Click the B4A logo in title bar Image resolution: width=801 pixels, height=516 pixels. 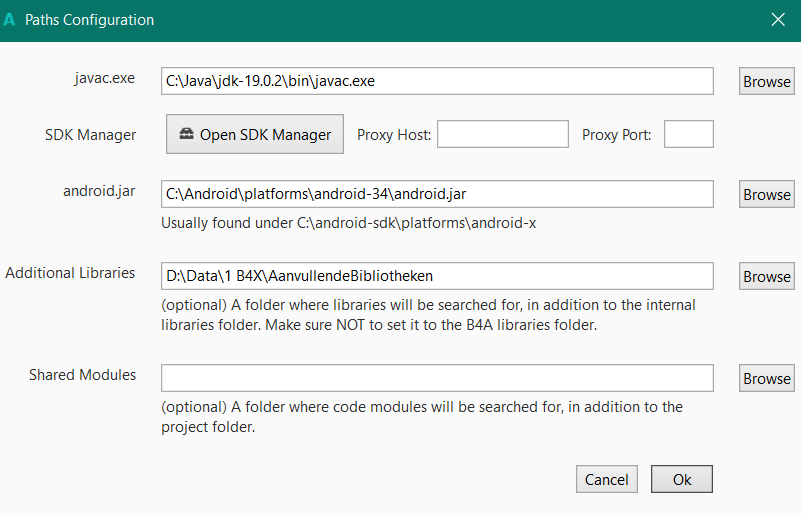coord(10,20)
